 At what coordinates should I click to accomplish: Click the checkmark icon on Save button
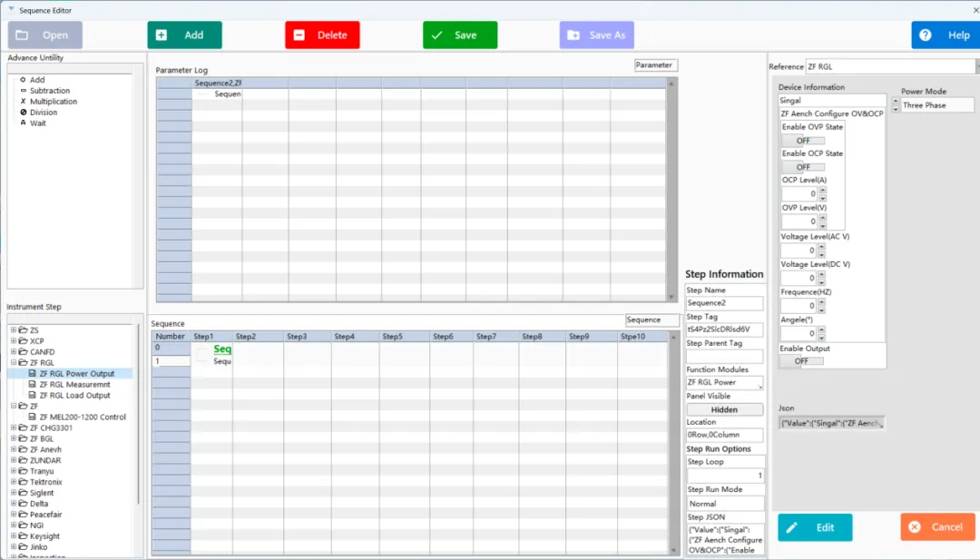tap(436, 35)
